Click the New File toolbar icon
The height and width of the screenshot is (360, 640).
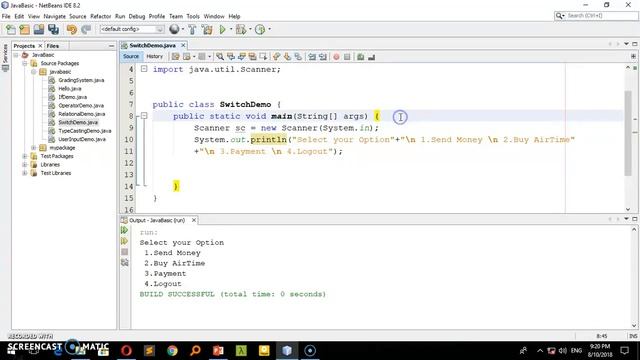(x=11, y=29)
